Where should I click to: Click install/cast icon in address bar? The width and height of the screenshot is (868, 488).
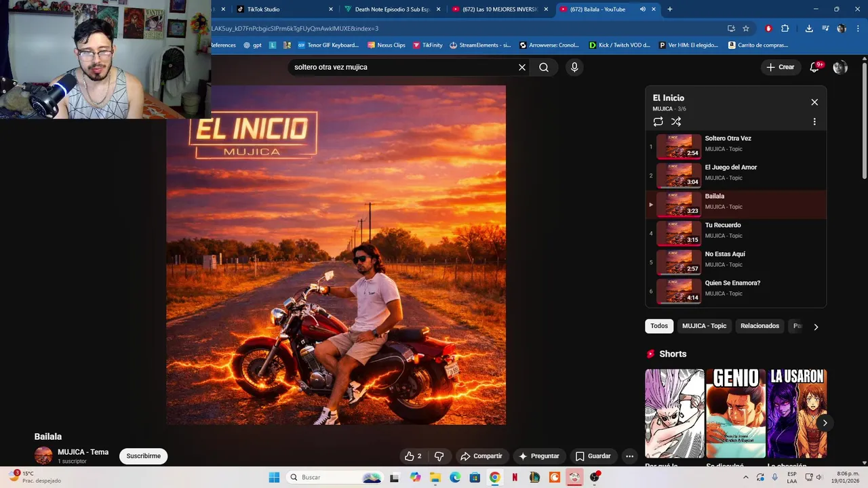731,28
